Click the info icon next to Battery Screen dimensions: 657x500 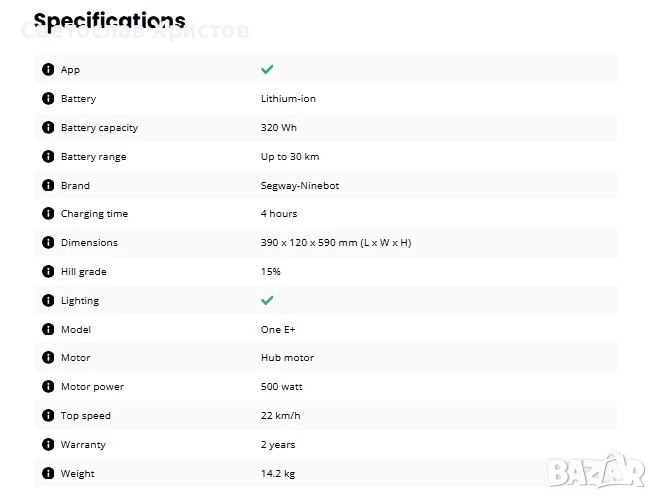[x=47, y=99]
